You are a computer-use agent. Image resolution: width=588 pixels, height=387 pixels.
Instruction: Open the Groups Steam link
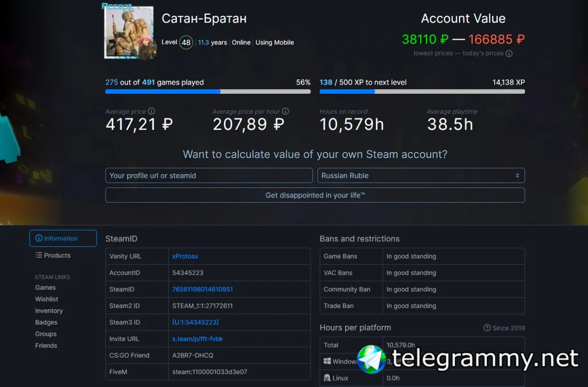pyautogui.click(x=46, y=334)
